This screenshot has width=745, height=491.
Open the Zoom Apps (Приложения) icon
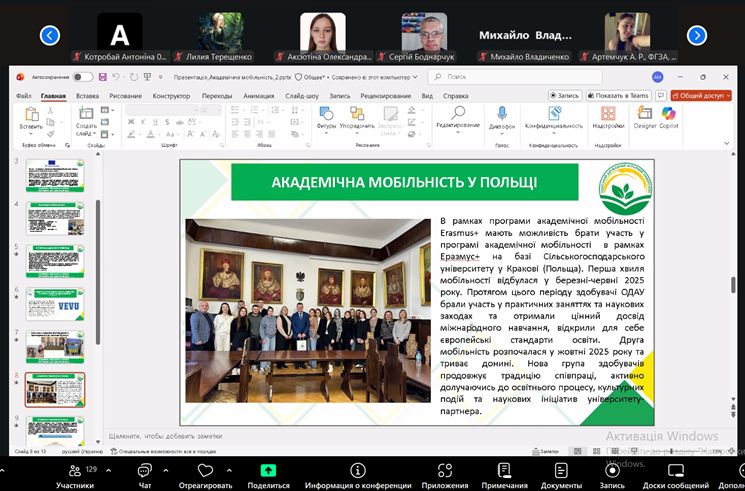[444, 468]
